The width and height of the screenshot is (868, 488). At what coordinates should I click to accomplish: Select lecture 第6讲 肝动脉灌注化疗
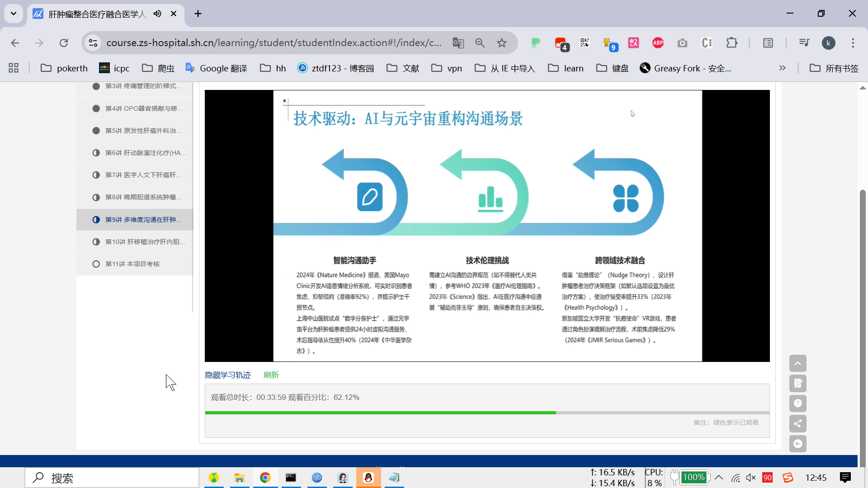(x=145, y=153)
